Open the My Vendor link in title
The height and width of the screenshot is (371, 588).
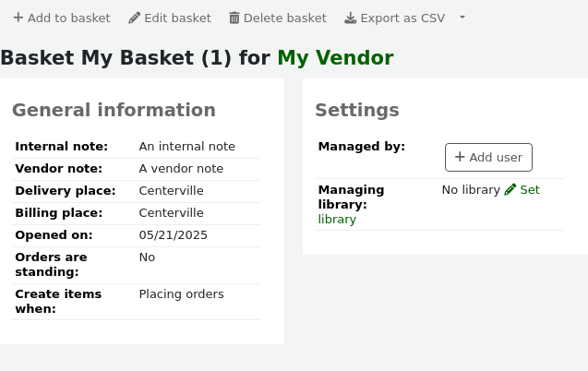click(x=335, y=58)
